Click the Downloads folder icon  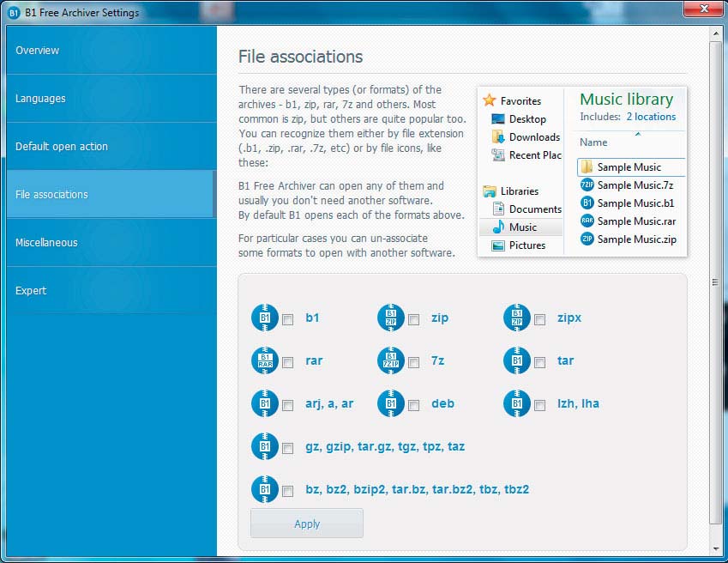pyautogui.click(x=497, y=136)
